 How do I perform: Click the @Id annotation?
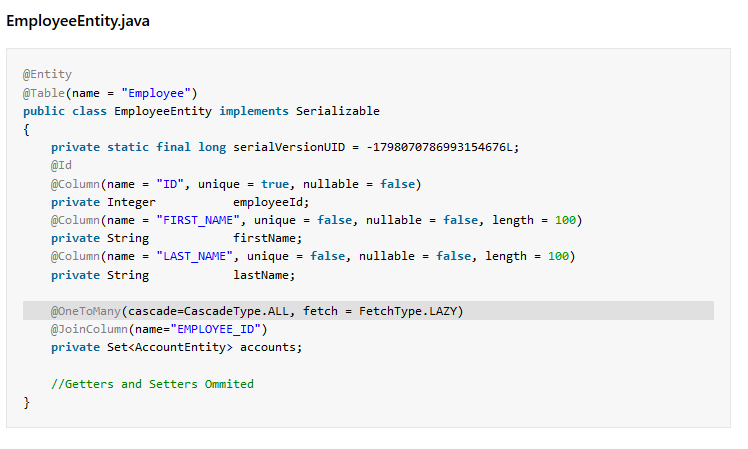click(62, 166)
